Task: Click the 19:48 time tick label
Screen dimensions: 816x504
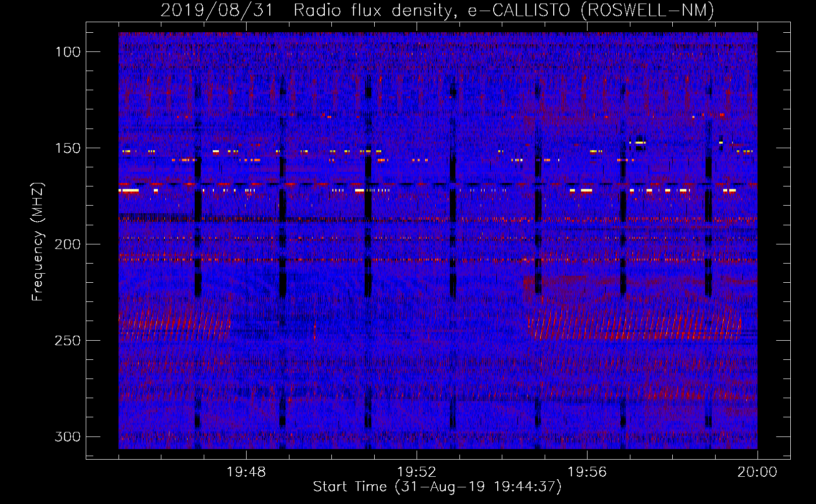Action: tap(246, 472)
